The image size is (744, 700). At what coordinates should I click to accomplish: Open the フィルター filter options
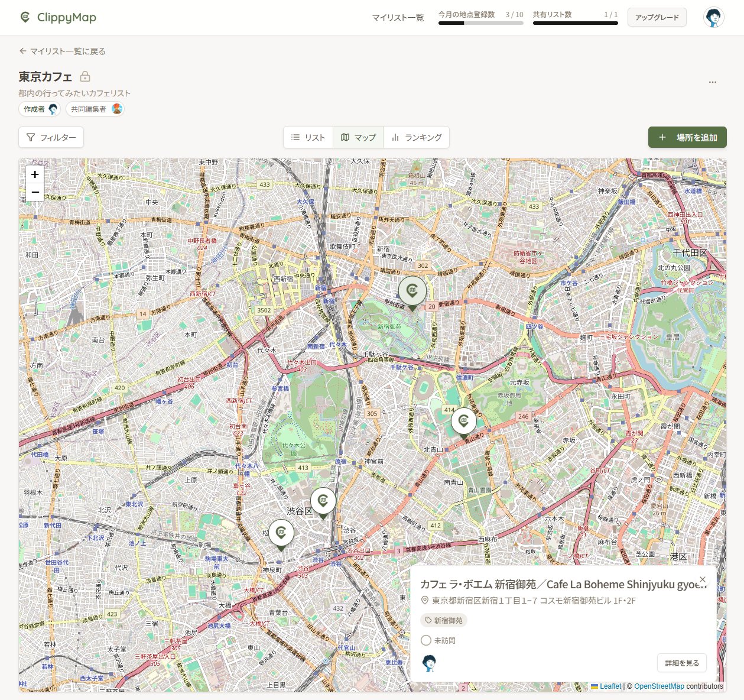pyautogui.click(x=51, y=137)
